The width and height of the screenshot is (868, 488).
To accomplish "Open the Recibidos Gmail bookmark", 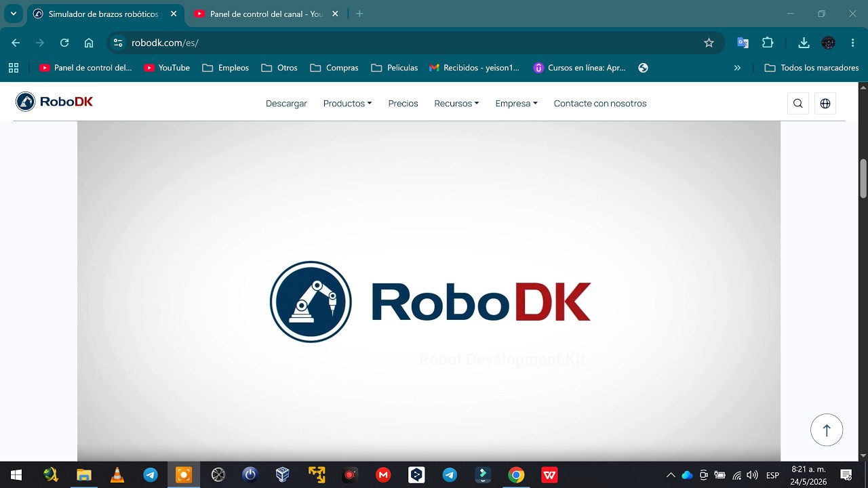I will (x=475, y=68).
